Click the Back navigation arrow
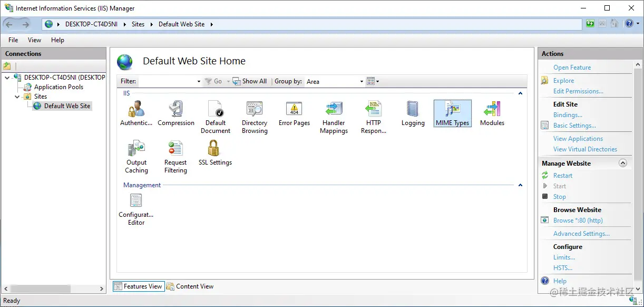This screenshot has height=307, width=644. [9, 24]
